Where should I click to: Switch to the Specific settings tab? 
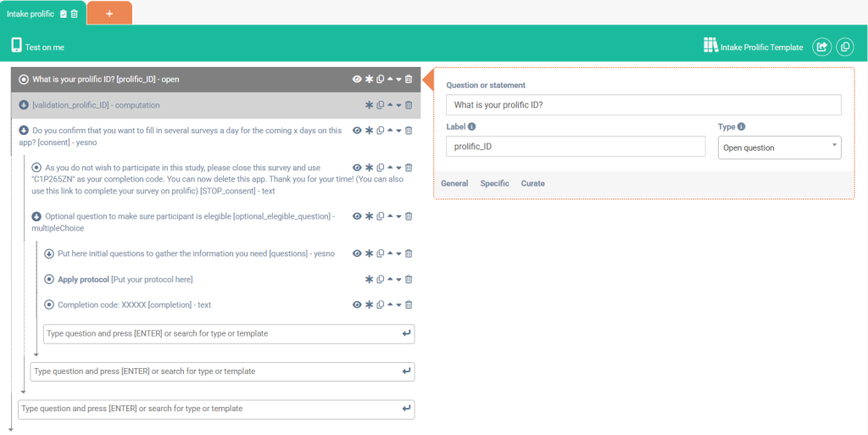494,183
